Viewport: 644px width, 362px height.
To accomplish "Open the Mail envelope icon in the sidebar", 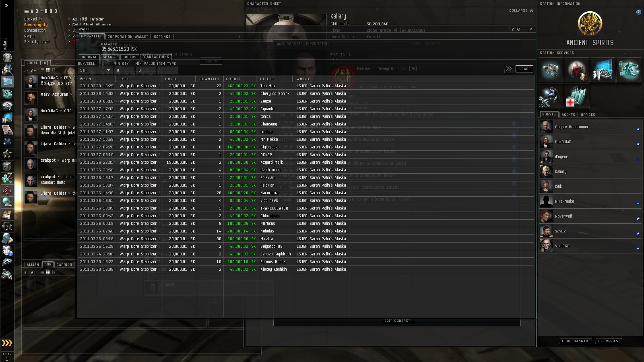I will [7, 82].
